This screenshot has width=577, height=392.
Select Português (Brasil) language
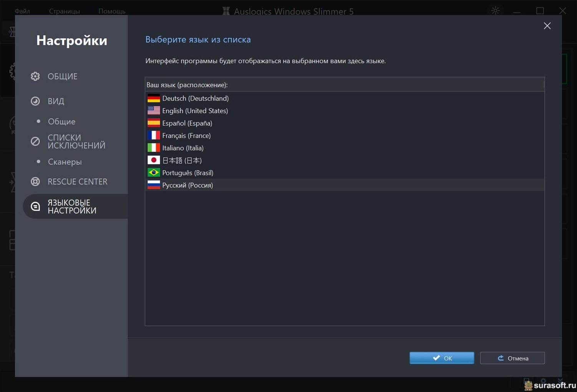click(345, 173)
